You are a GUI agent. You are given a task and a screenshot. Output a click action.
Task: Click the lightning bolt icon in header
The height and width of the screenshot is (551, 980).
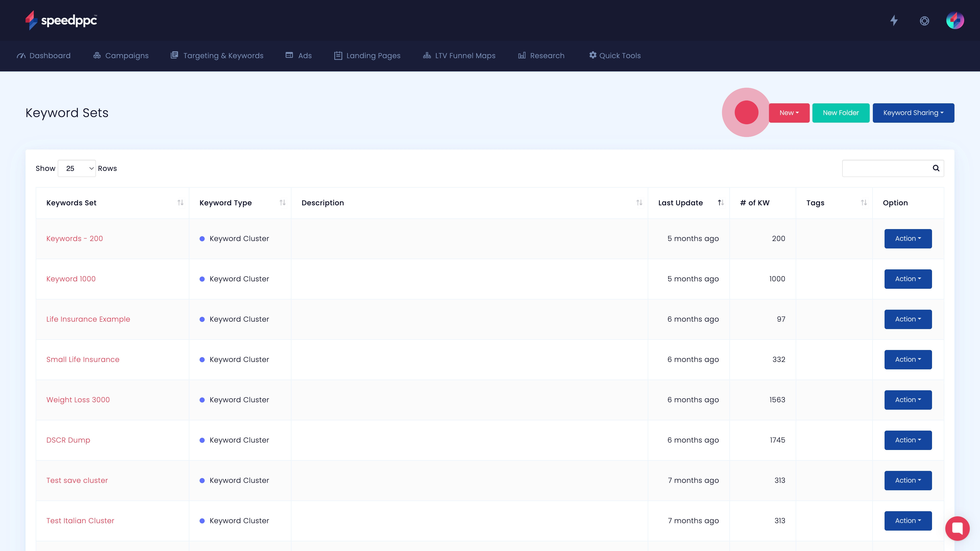(x=894, y=20)
